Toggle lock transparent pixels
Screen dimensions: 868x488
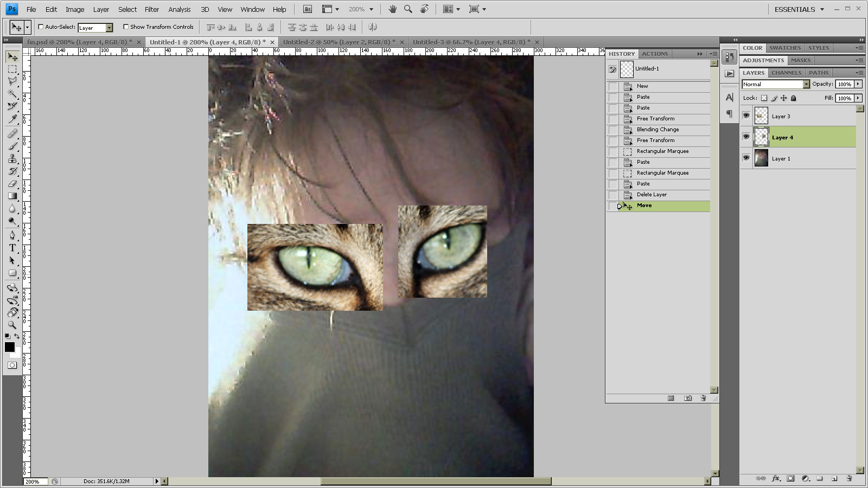(764, 98)
